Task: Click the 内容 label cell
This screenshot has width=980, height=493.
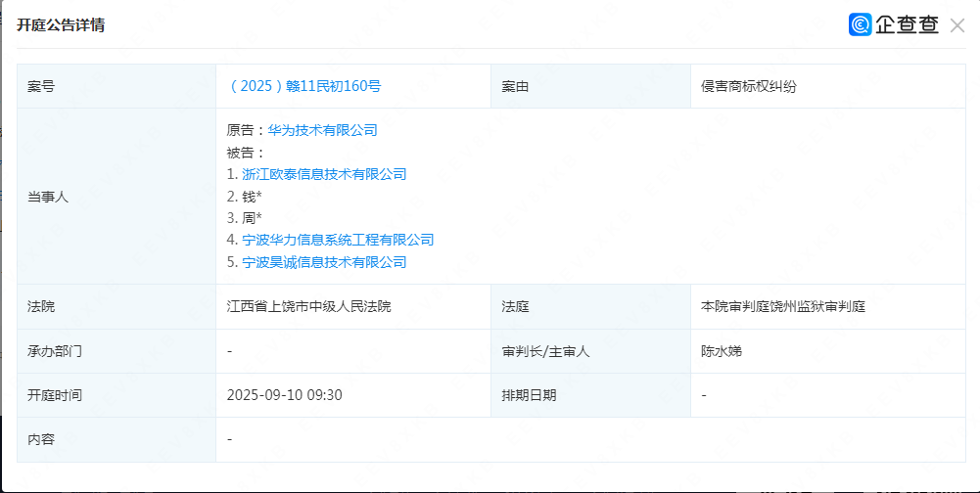Action: pyautogui.click(x=117, y=439)
